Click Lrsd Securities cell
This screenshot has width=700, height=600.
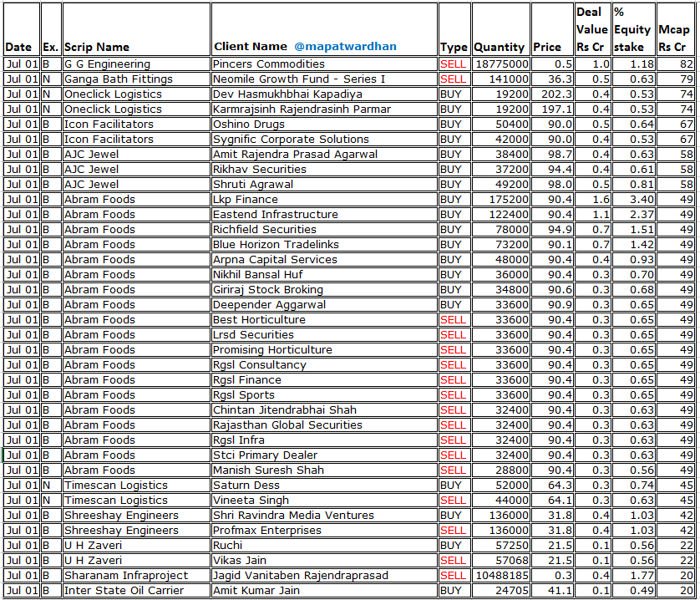(325, 334)
